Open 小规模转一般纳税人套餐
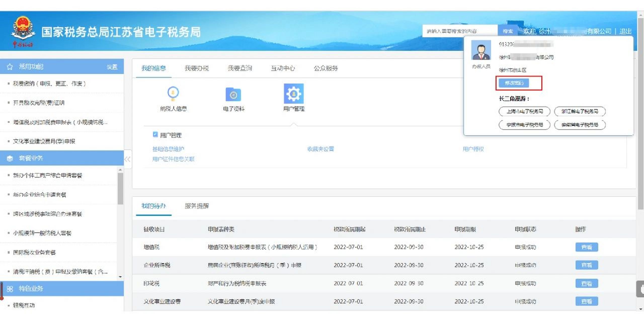Image resolution: width=644 pixels, height=322 pixels. [x=42, y=233]
